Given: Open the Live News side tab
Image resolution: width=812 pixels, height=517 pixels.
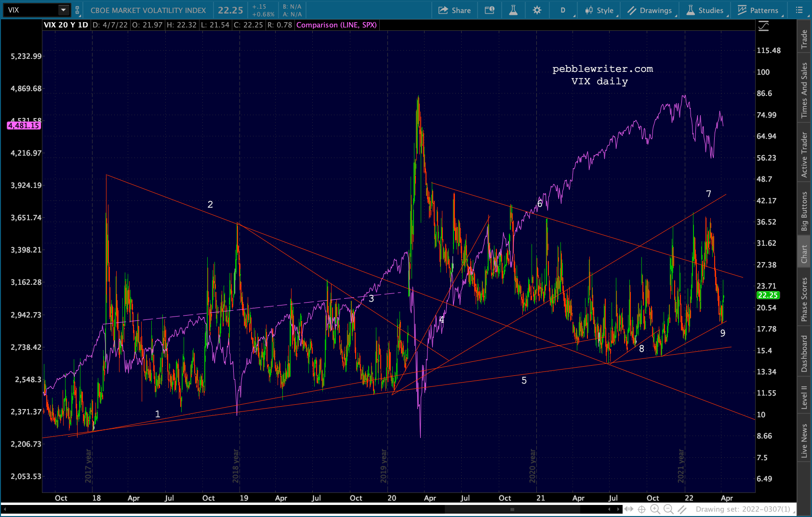Looking at the screenshot, I should pos(804,440).
